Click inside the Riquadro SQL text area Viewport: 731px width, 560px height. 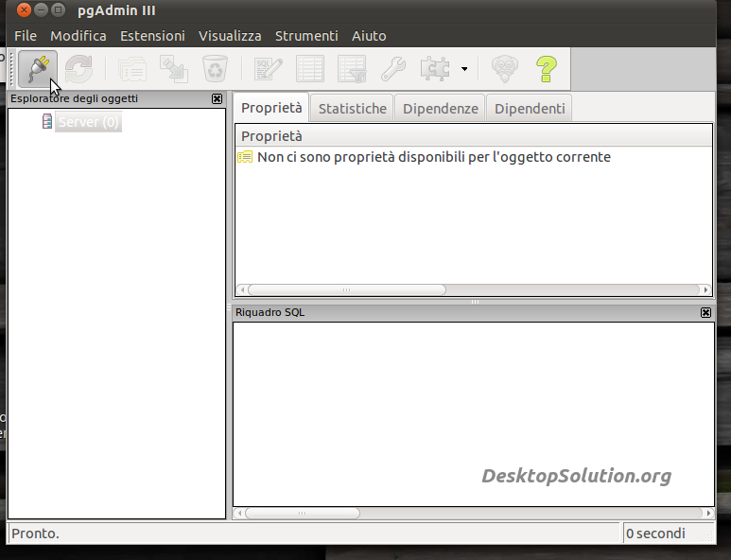click(474, 414)
